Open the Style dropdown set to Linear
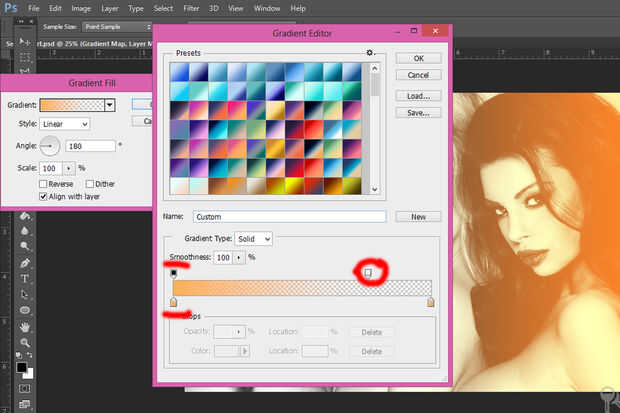The height and width of the screenshot is (413, 620). click(x=65, y=124)
